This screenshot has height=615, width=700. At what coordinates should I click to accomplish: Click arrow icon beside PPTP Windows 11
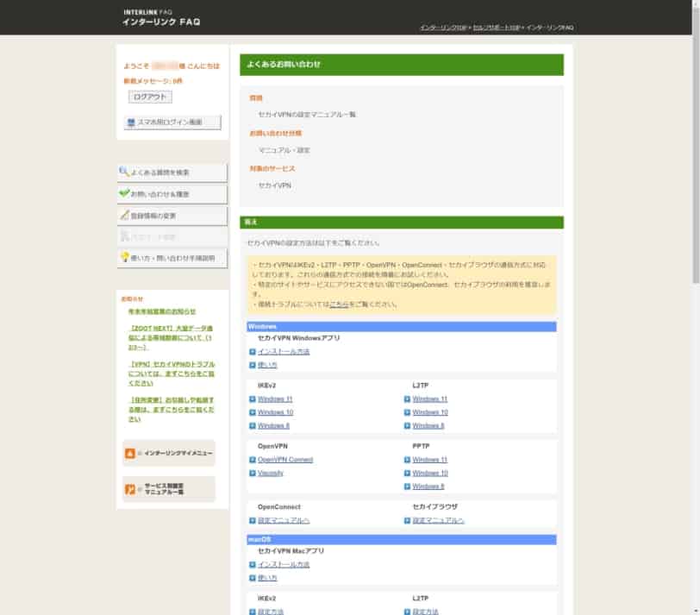(x=407, y=460)
